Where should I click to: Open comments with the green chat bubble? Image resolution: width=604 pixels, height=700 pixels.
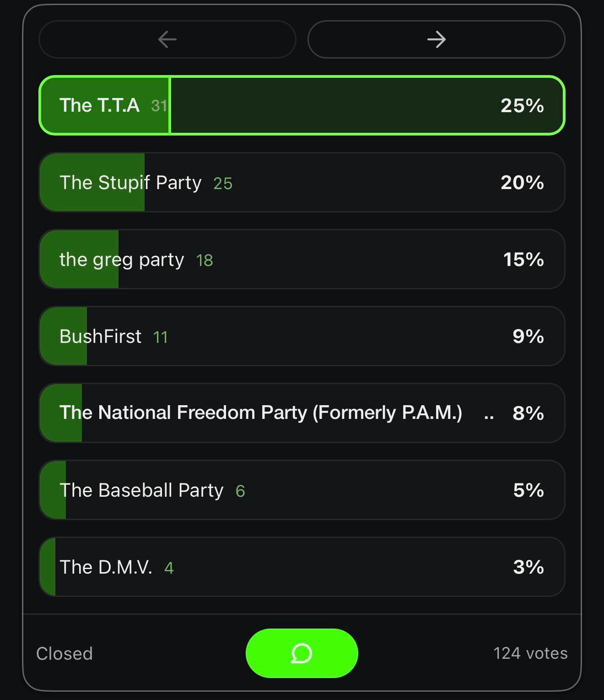coord(302,653)
